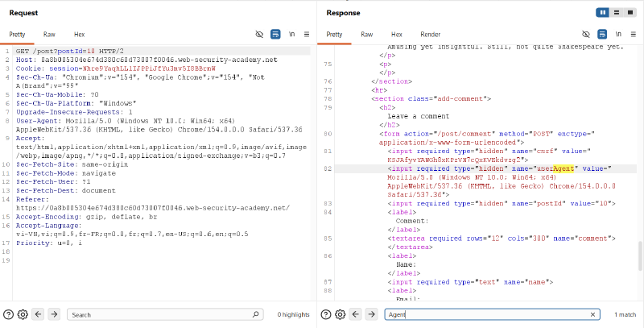Click the Priority: u=0, i line
The width and height of the screenshot is (644, 328).
(49, 243)
